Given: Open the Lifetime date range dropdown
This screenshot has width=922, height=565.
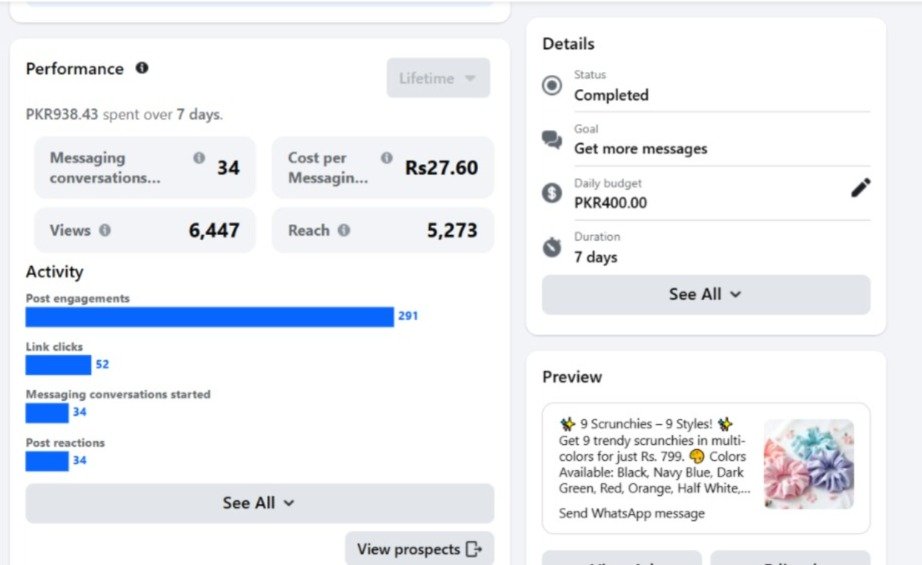Looking at the screenshot, I should pos(438,78).
